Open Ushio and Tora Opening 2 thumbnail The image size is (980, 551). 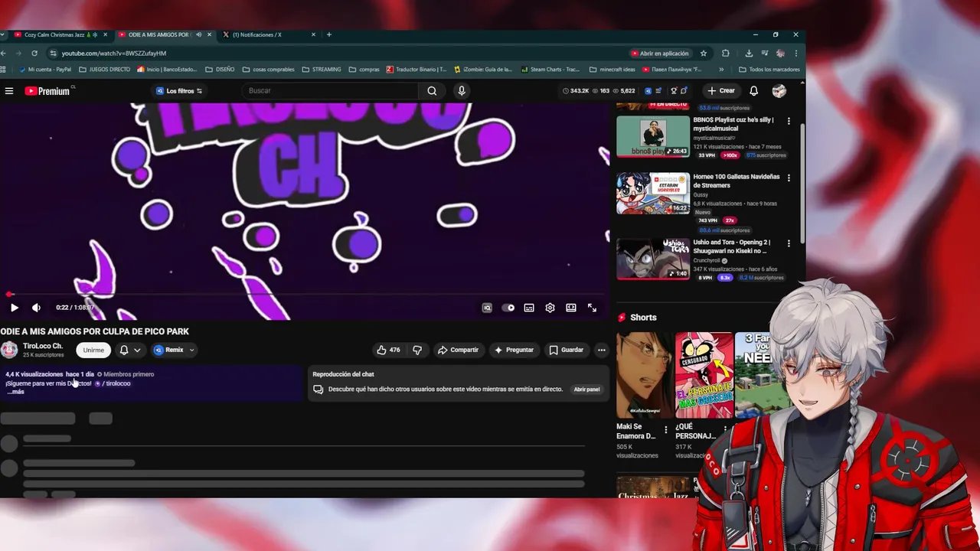point(653,259)
